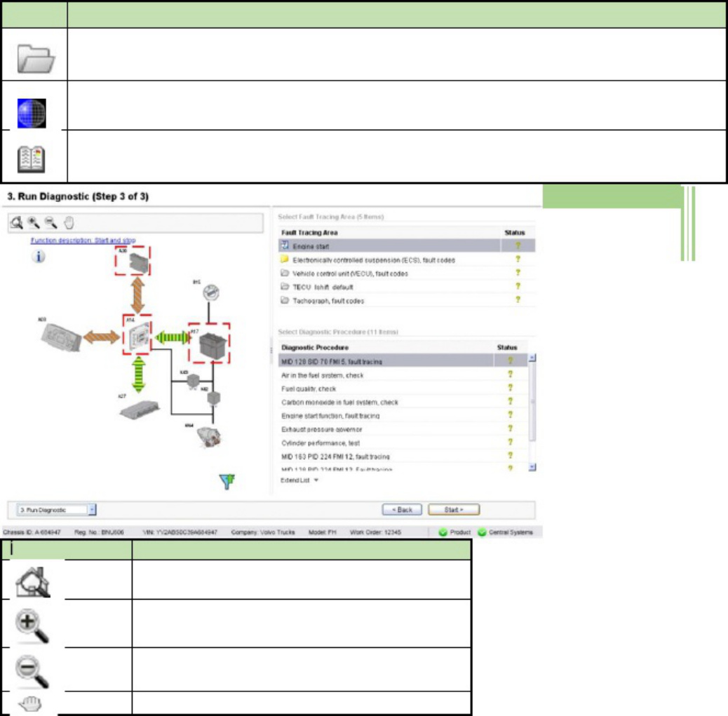This screenshot has width=728, height=716.
Task: Click the funnel filter icon below the diagram
Action: point(227,482)
